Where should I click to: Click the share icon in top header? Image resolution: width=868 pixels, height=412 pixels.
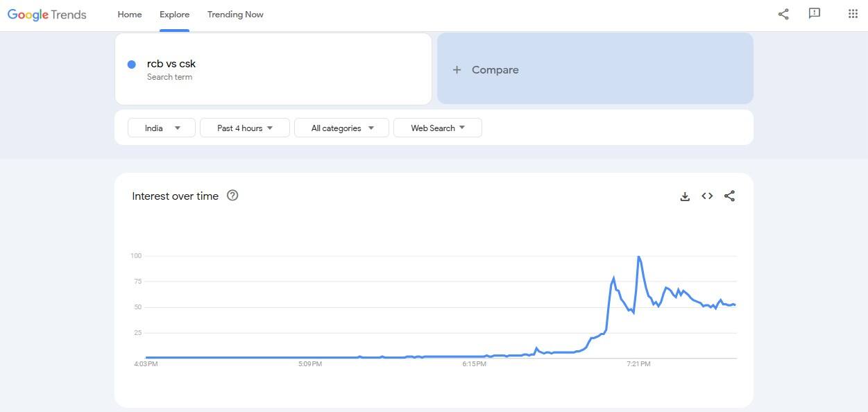tap(783, 14)
